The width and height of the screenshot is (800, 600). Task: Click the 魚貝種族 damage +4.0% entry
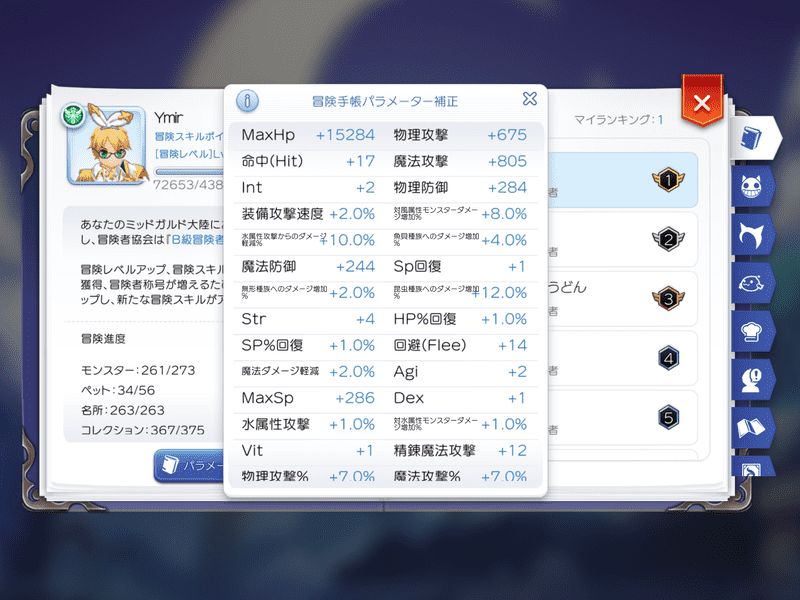(460, 240)
